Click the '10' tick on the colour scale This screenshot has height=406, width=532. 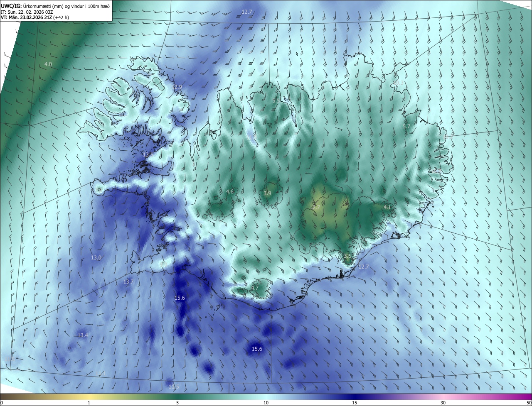[266, 403]
